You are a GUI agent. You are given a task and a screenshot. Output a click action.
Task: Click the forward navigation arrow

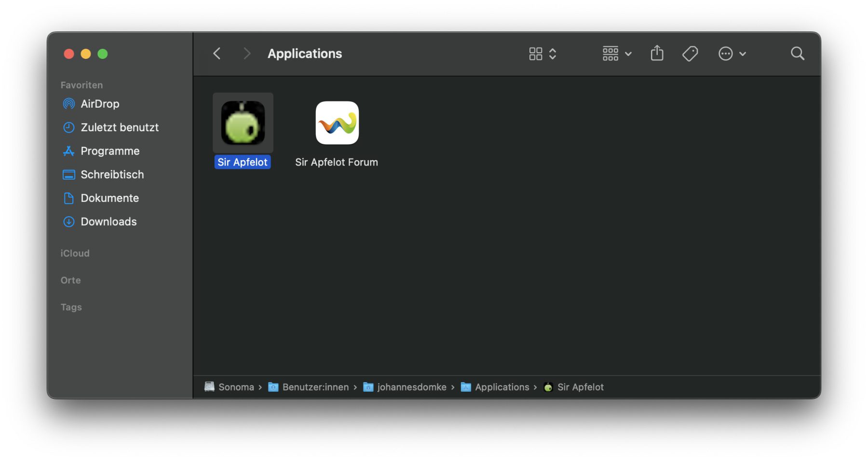(x=247, y=54)
